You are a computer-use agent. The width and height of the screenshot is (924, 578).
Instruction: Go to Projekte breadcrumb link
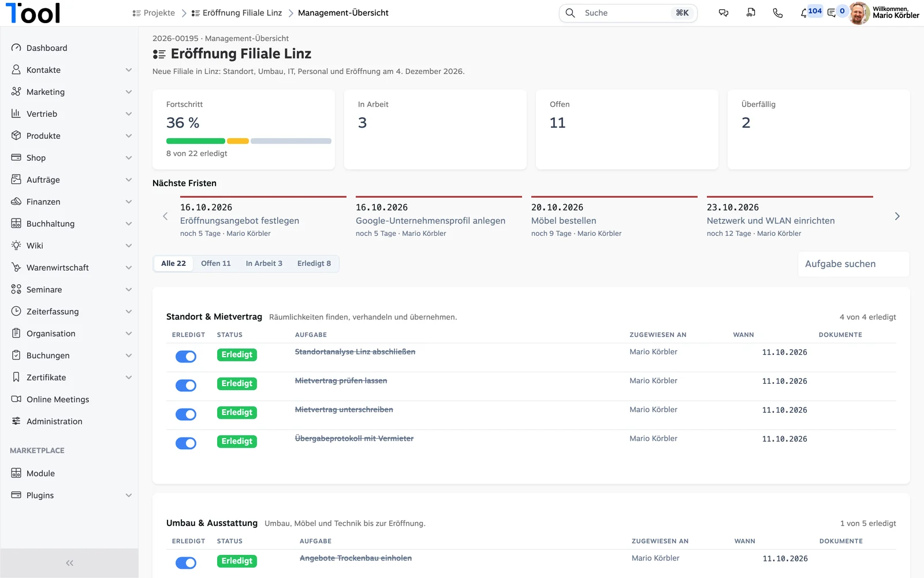tap(154, 13)
